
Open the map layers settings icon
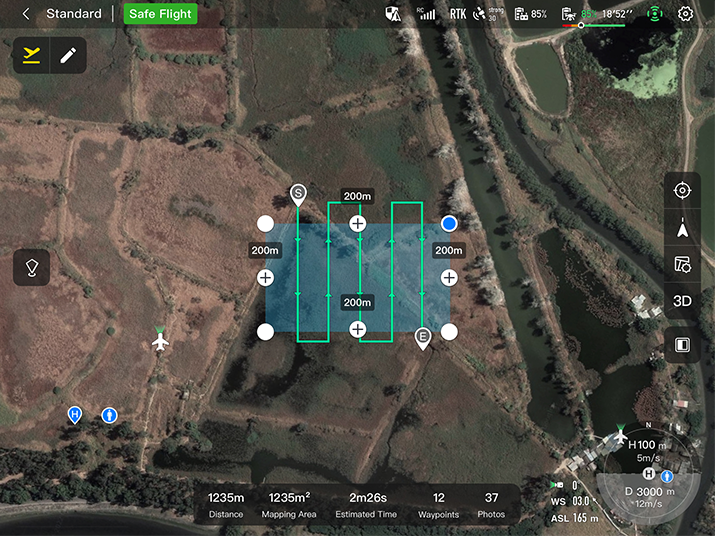click(682, 265)
